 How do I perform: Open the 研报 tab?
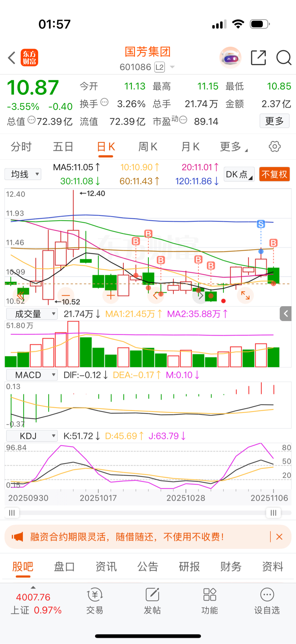point(189,566)
